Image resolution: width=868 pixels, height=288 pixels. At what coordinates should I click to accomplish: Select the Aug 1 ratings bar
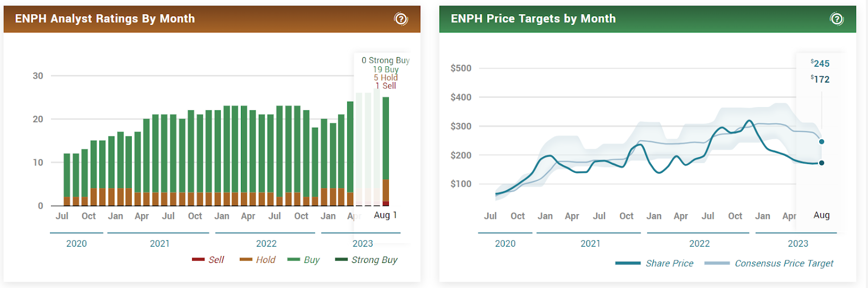[386, 151]
